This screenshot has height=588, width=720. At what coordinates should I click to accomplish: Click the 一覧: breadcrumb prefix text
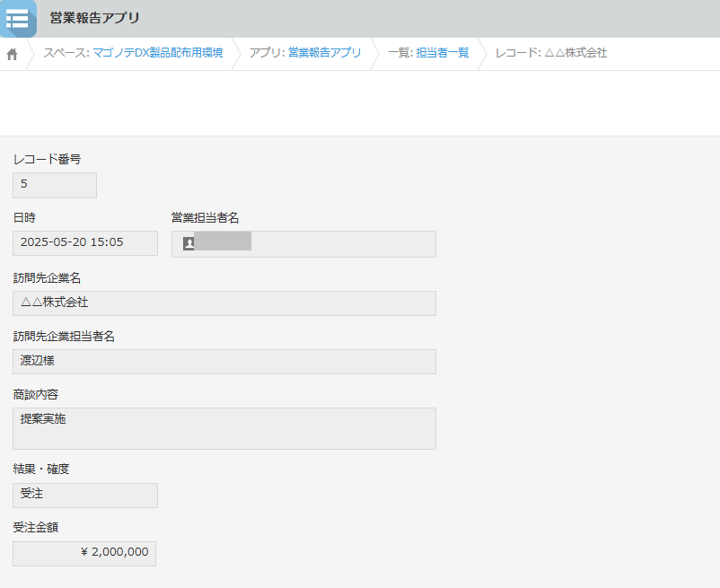[401, 53]
